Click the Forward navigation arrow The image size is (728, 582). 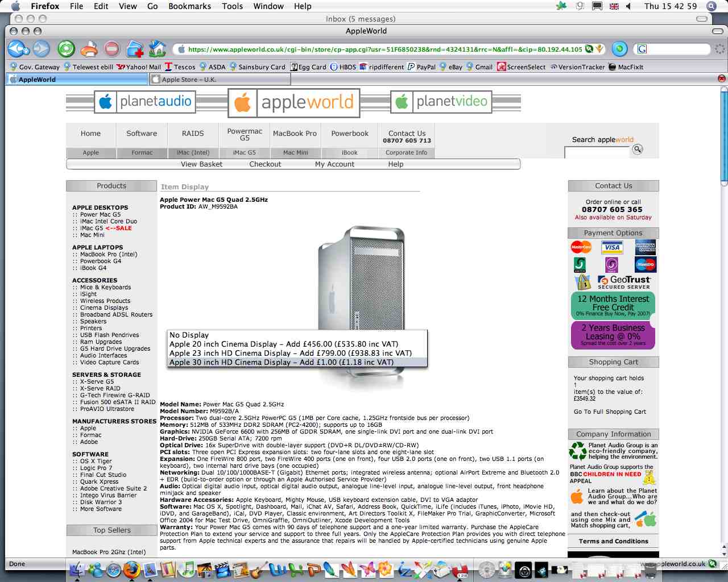[42, 49]
